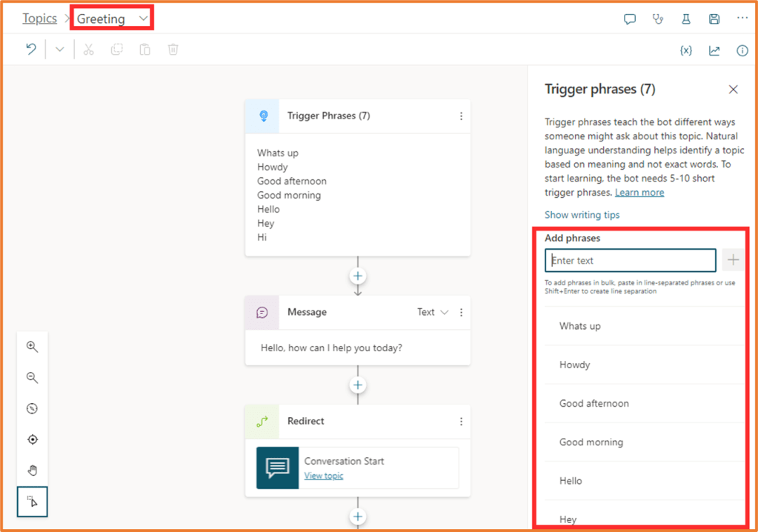Click the Learn more link

pyautogui.click(x=639, y=193)
